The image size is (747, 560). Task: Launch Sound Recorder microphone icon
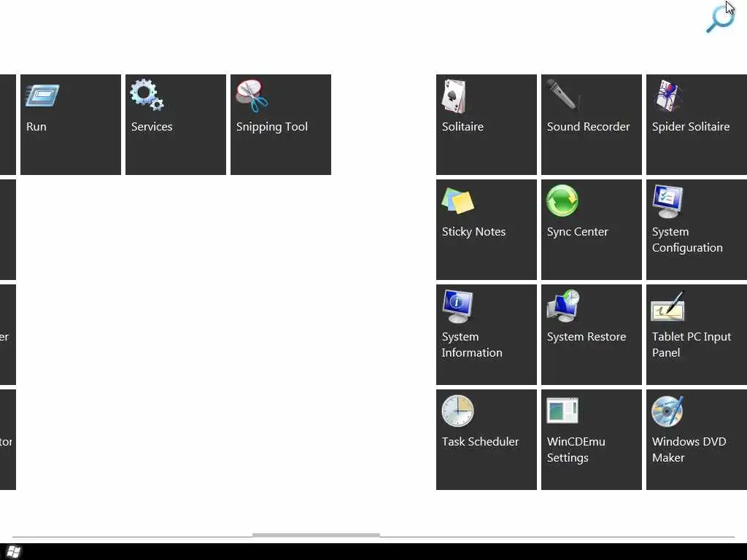[562, 95]
